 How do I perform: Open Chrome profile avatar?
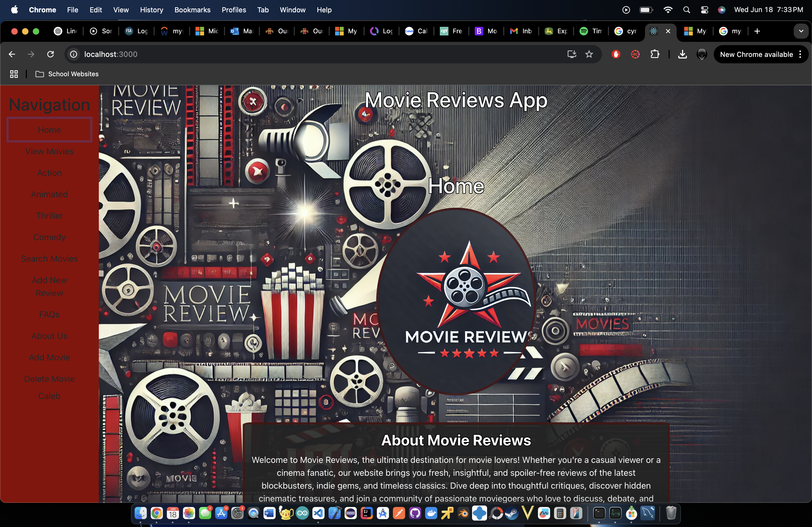(x=701, y=54)
